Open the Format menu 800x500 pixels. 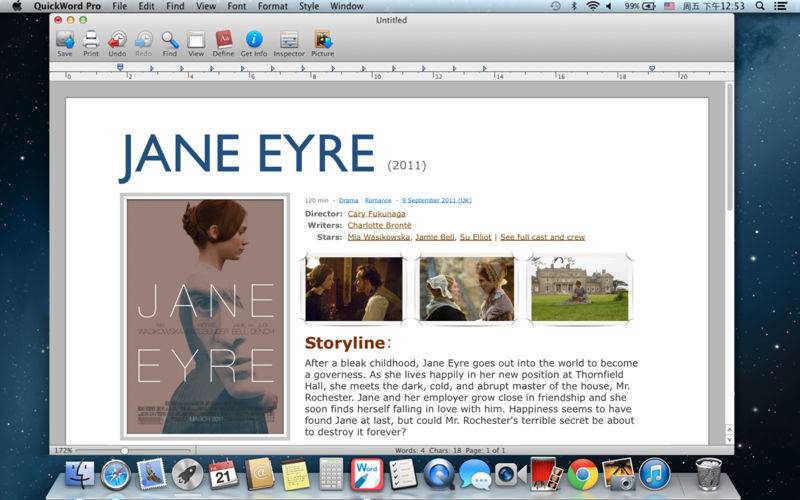tap(273, 6)
